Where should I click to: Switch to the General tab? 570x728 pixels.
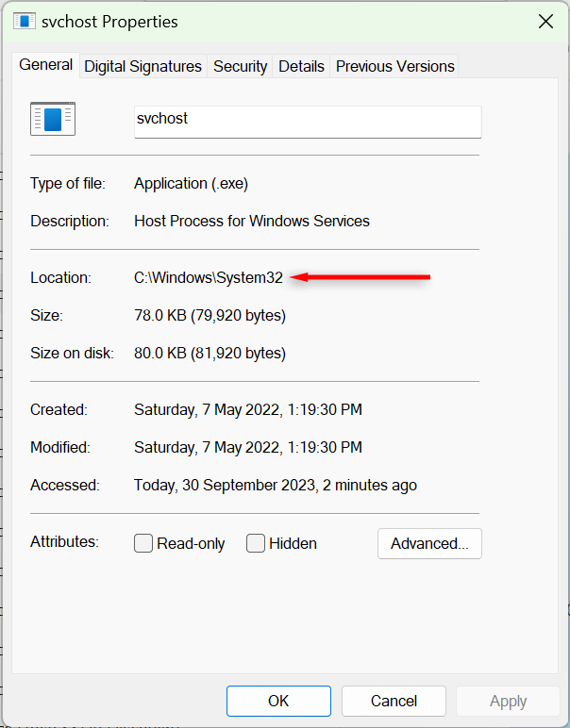click(x=45, y=65)
